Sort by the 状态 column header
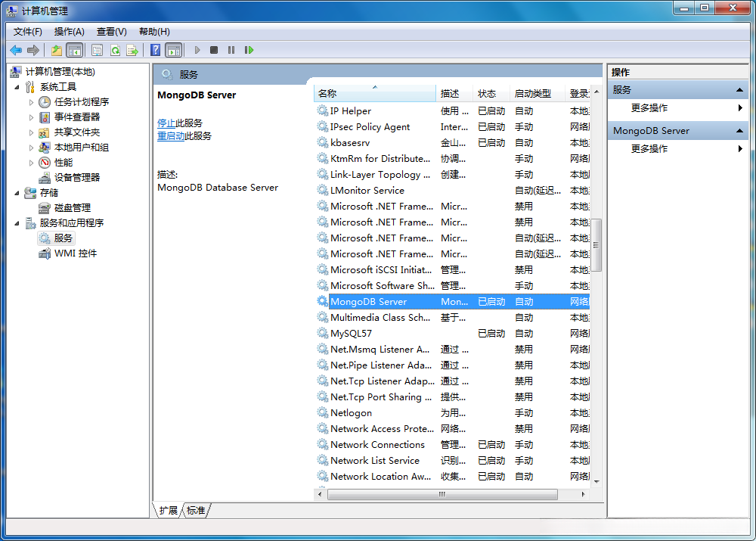The image size is (756, 541). pyautogui.click(x=491, y=94)
